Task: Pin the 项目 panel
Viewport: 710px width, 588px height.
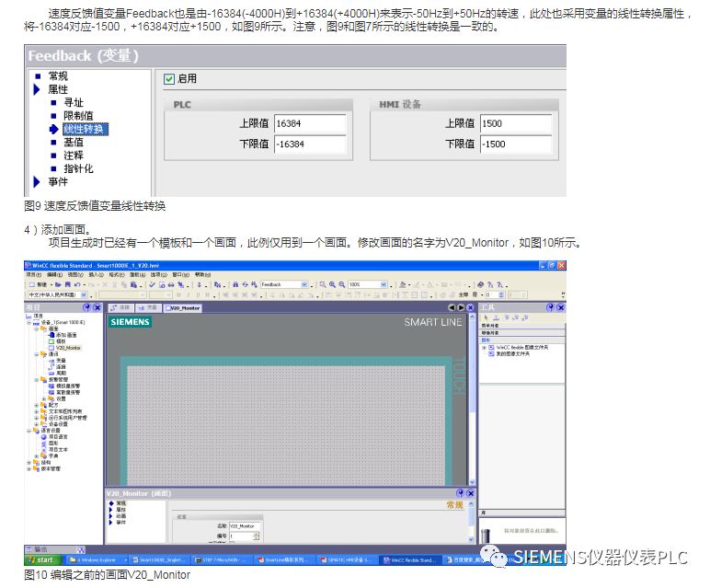Action: [87, 307]
